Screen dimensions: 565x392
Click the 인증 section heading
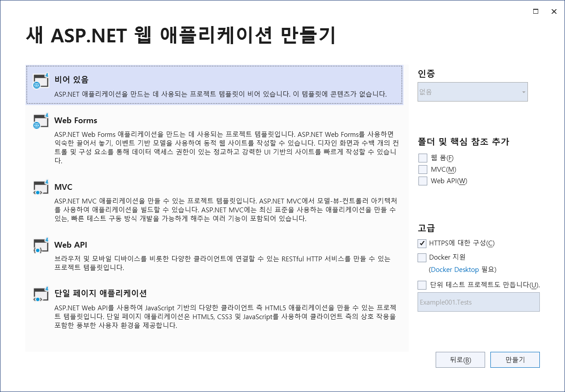click(x=426, y=74)
